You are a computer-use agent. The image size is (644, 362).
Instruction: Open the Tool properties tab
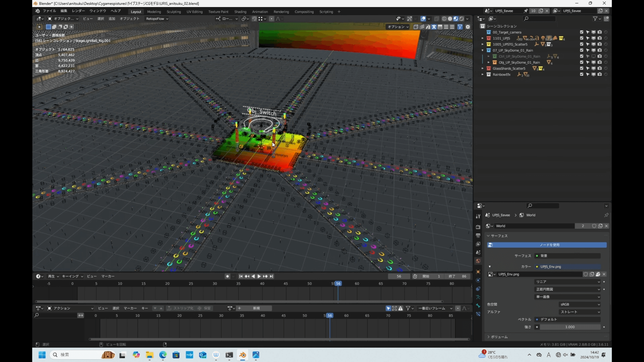point(478,217)
